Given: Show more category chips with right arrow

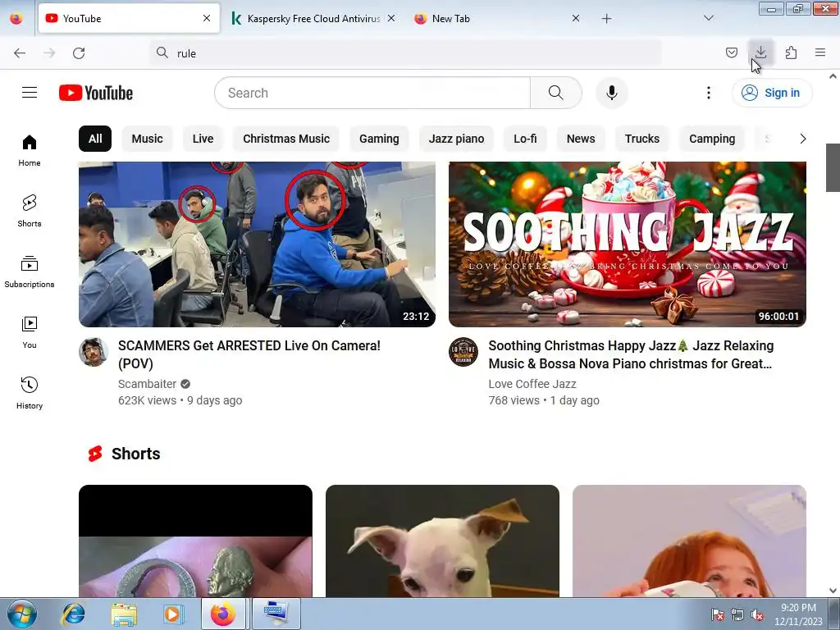Looking at the screenshot, I should 802,139.
